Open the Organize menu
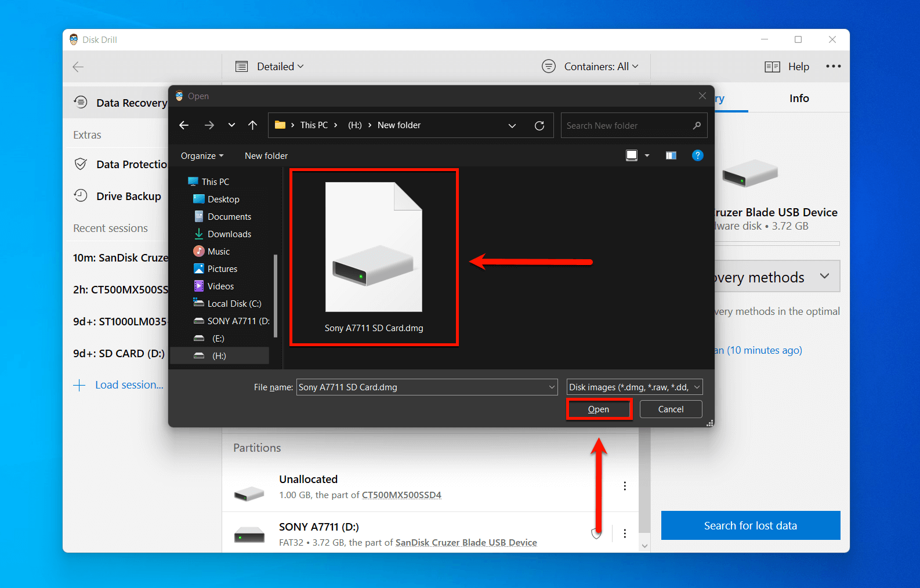920x588 pixels. click(x=202, y=155)
